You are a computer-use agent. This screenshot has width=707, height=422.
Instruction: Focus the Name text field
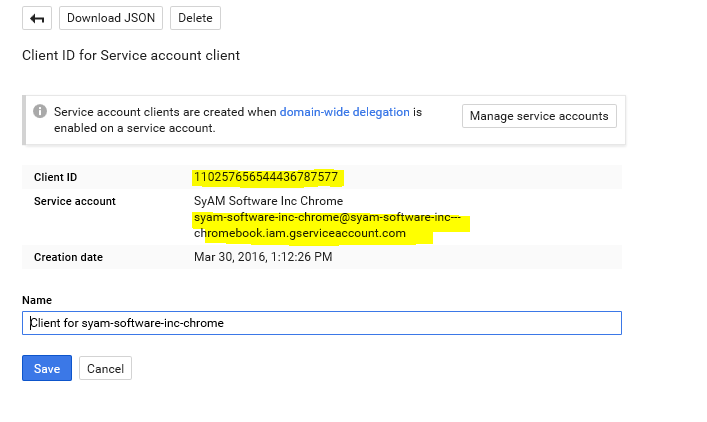(321, 323)
